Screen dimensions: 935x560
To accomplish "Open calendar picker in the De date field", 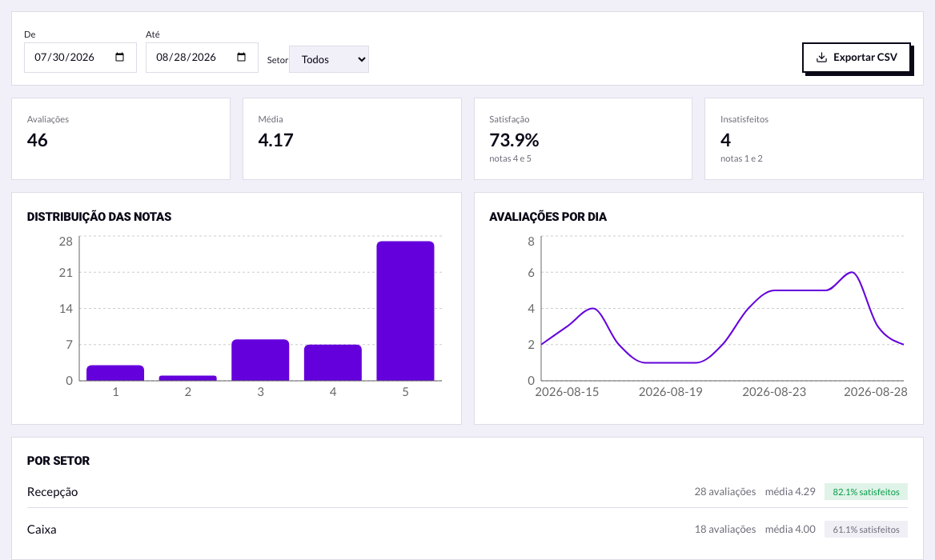I will point(120,57).
